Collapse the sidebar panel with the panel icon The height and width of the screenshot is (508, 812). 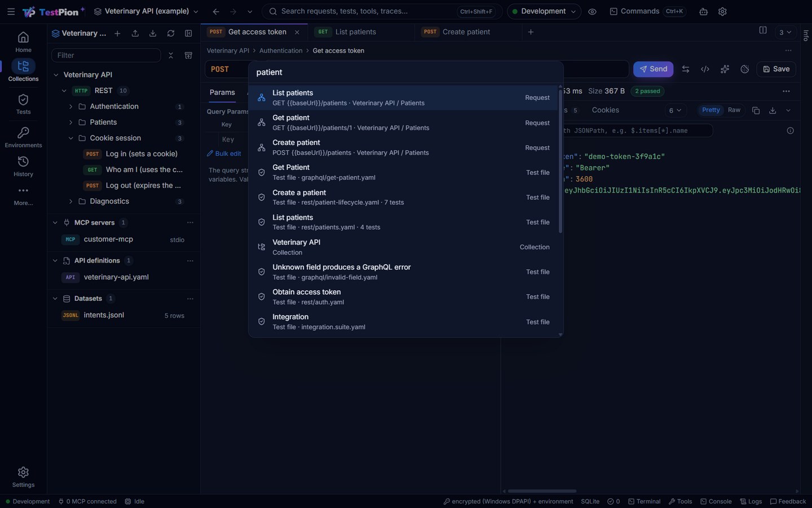click(x=188, y=33)
